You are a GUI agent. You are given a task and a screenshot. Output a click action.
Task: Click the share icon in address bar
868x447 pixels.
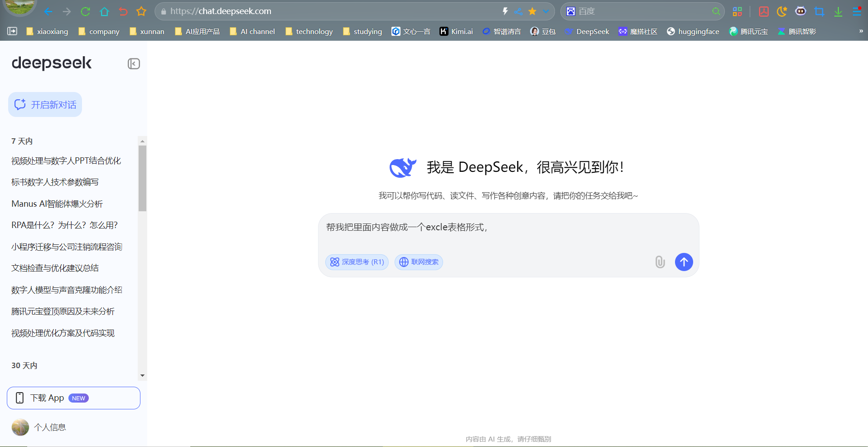[519, 11]
